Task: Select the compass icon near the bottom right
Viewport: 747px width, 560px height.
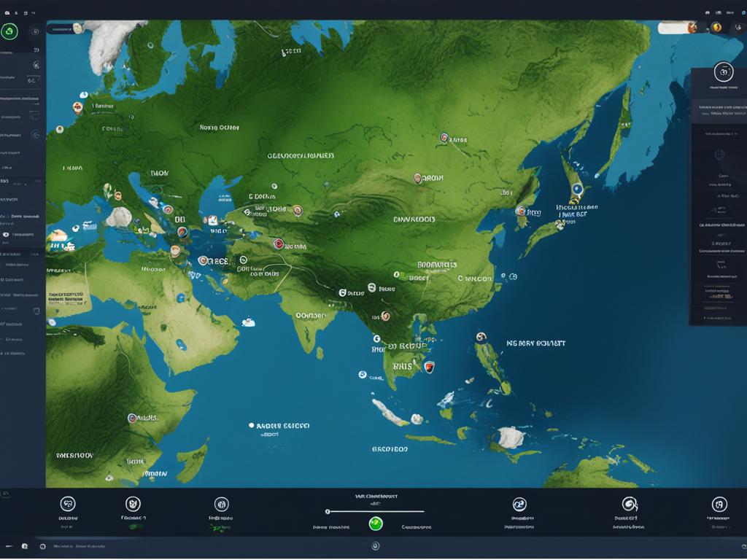Action: point(628,505)
